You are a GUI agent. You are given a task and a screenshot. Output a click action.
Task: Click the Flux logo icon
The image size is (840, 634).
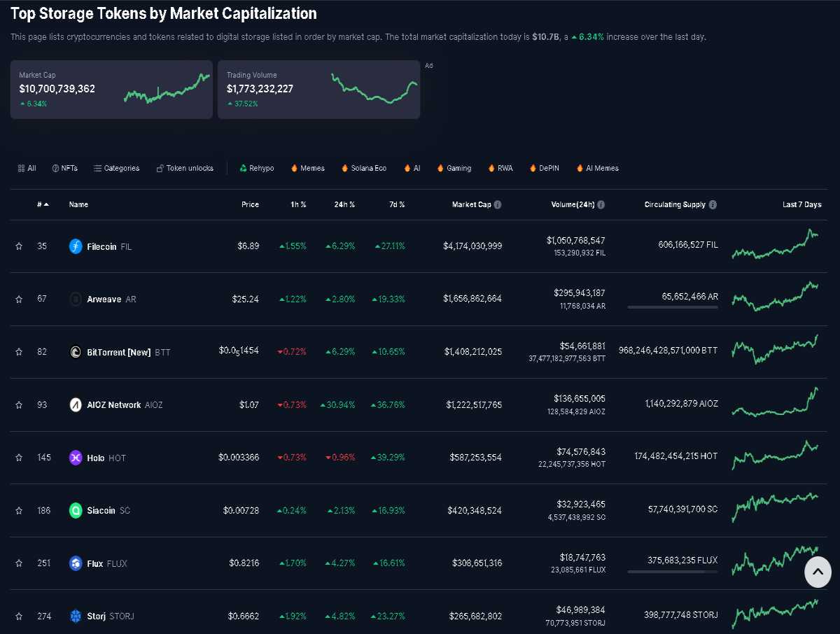(x=76, y=563)
